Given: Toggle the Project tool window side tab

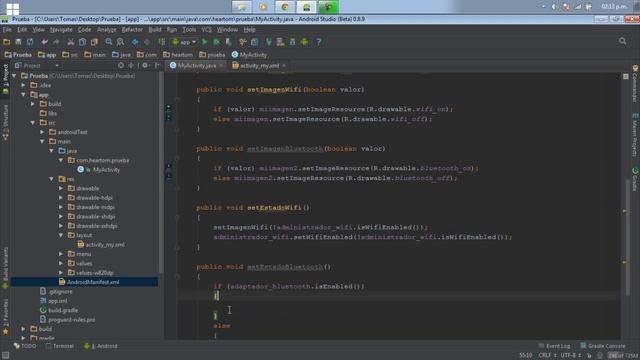Looking at the screenshot, I should (x=5, y=79).
